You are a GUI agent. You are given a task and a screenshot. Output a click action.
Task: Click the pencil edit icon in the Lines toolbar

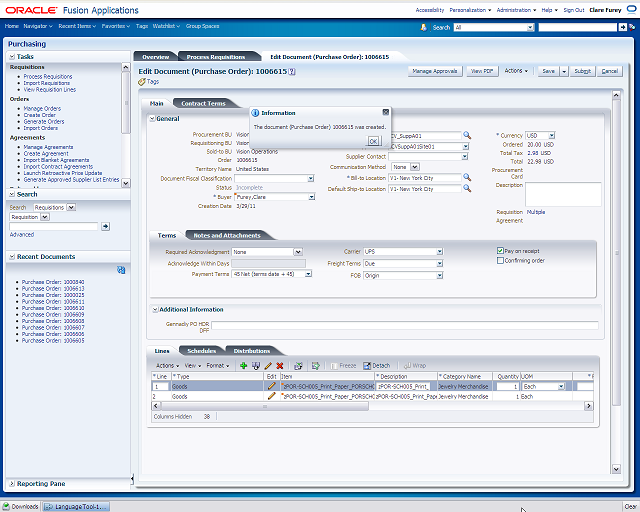tap(268, 366)
